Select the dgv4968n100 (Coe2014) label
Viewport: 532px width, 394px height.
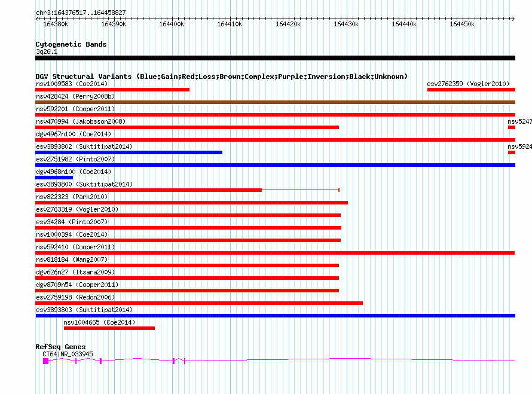[74, 172]
